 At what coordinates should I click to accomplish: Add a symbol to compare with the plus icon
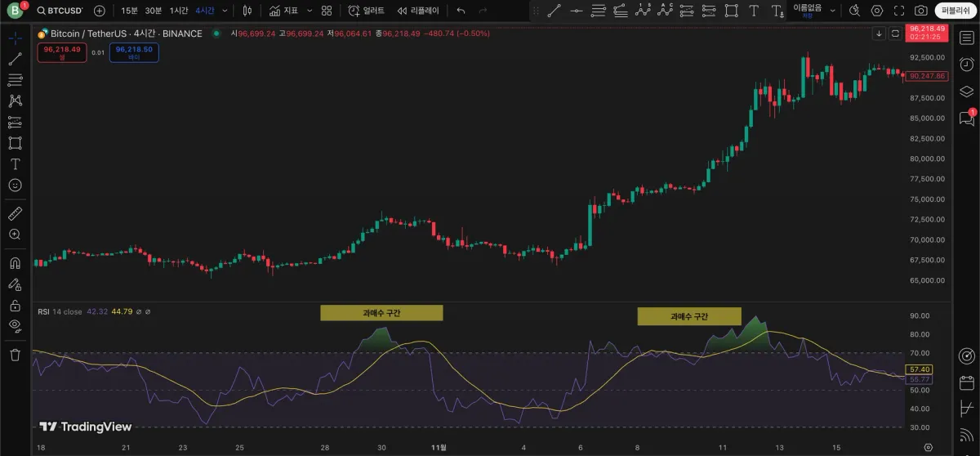pos(100,11)
